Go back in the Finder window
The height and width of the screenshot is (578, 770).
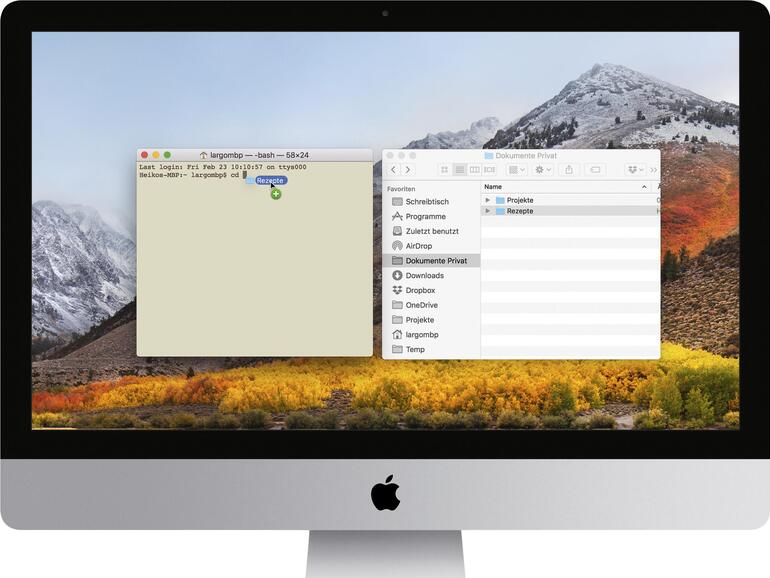point(393,170)
